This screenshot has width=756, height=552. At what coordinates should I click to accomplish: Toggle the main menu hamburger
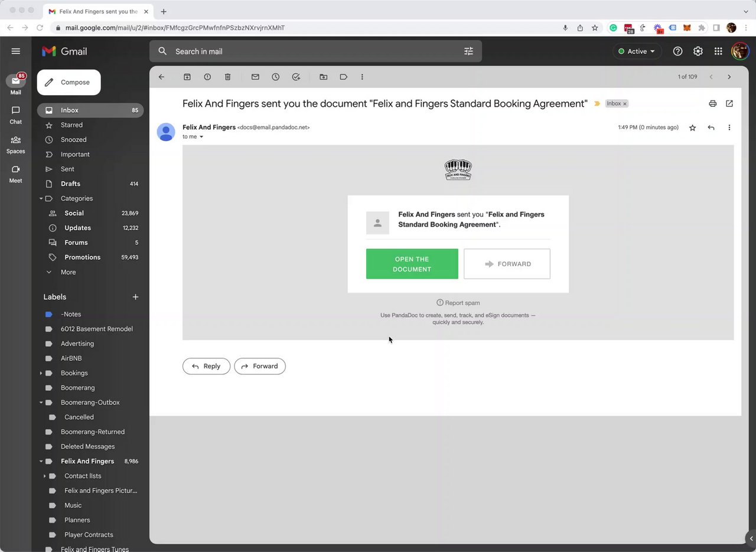pos(16,51)
